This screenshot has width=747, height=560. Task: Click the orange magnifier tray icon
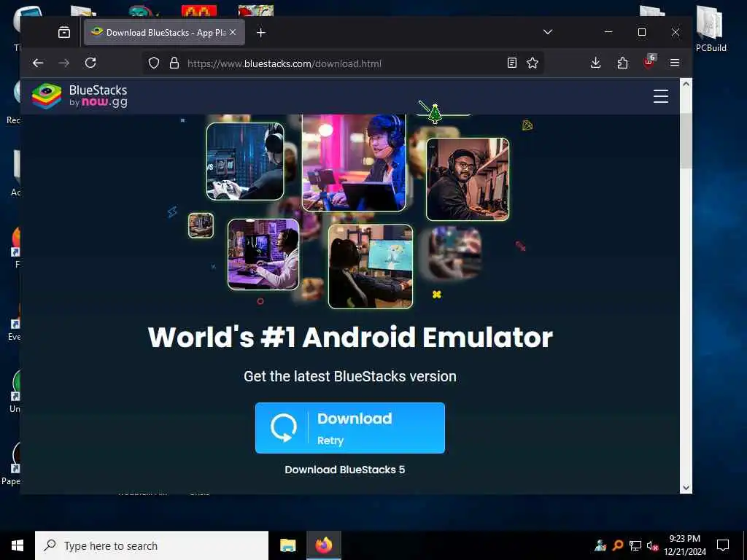coord(618,545)
